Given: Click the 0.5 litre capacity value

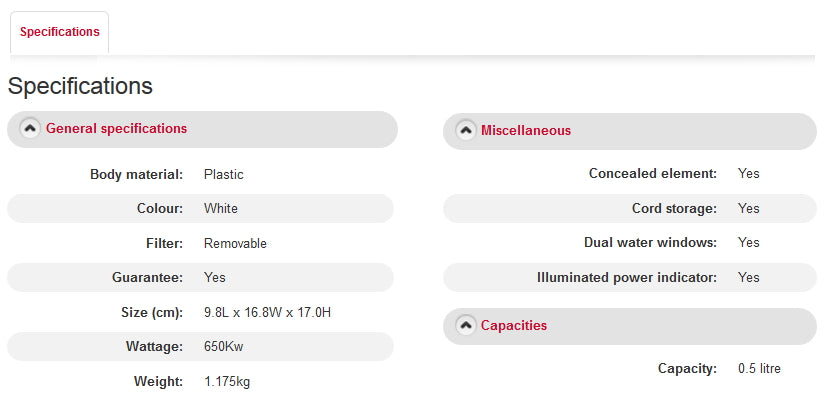Looking at the screenshot, I should (759, 369).
